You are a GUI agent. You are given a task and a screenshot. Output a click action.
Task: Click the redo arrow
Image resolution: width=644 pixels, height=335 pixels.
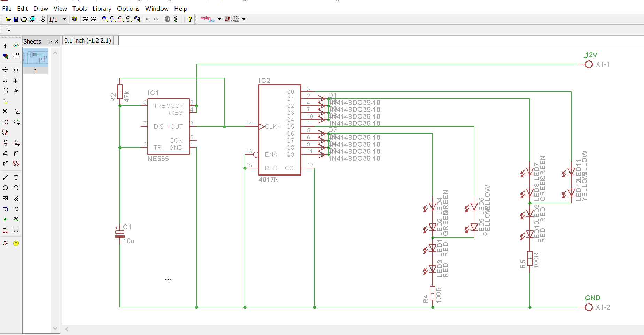click(x=157, y=20)
